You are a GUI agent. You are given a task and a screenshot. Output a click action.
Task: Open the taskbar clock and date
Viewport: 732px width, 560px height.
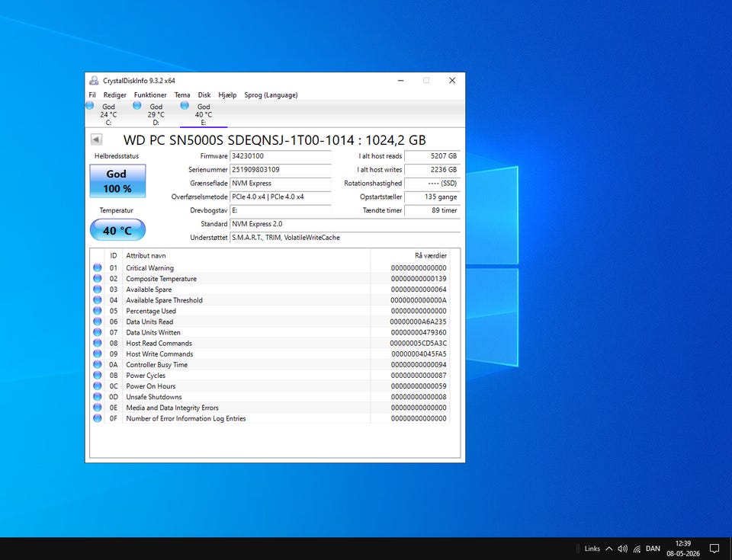(683, 549)
